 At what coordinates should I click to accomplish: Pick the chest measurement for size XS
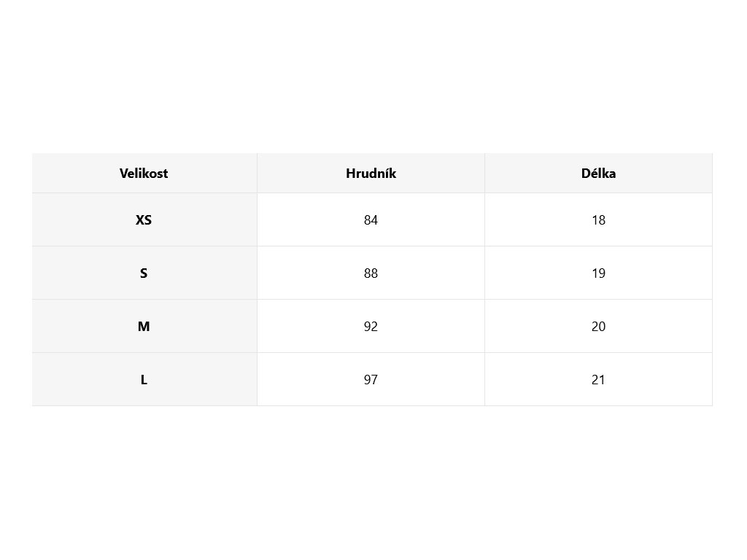[371, 219]
